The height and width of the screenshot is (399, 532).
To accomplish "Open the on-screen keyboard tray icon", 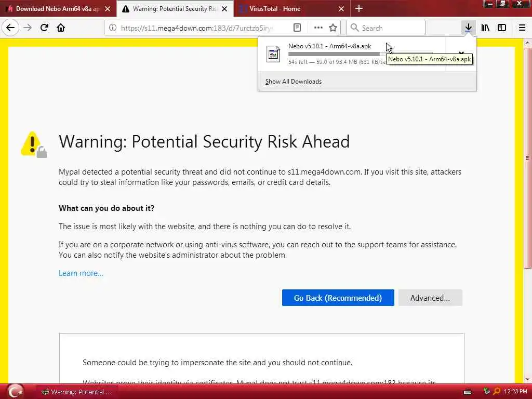I will pos(468,392).
